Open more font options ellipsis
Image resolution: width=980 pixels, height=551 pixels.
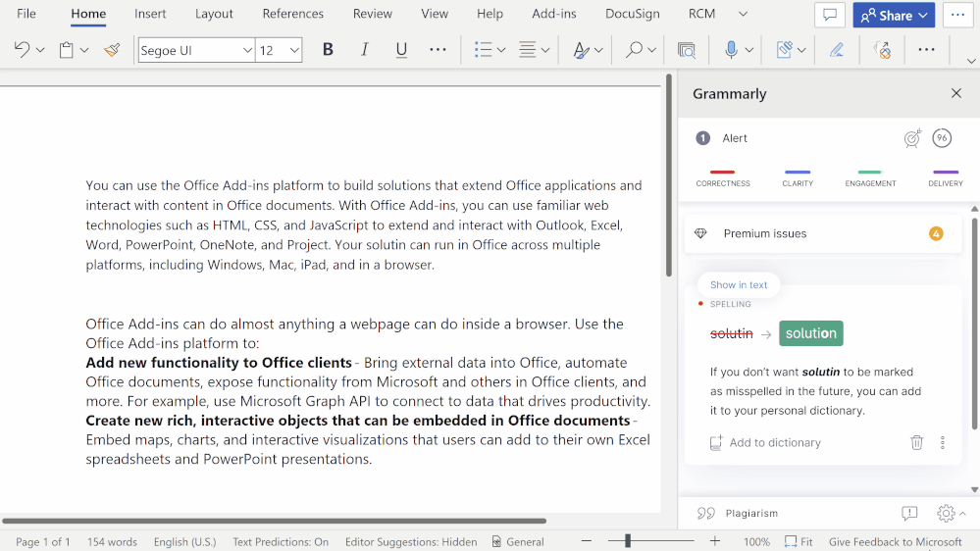coord(438,50)
